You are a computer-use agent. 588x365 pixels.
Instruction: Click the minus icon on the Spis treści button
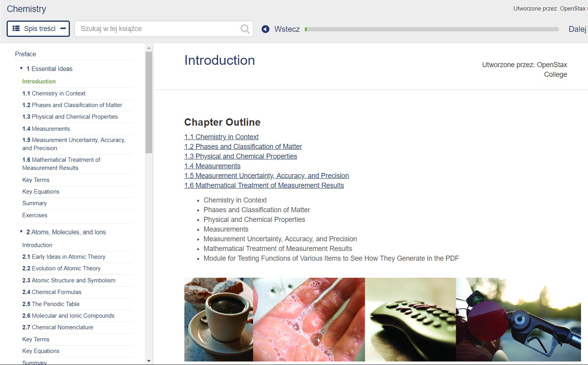pos(63,28)
